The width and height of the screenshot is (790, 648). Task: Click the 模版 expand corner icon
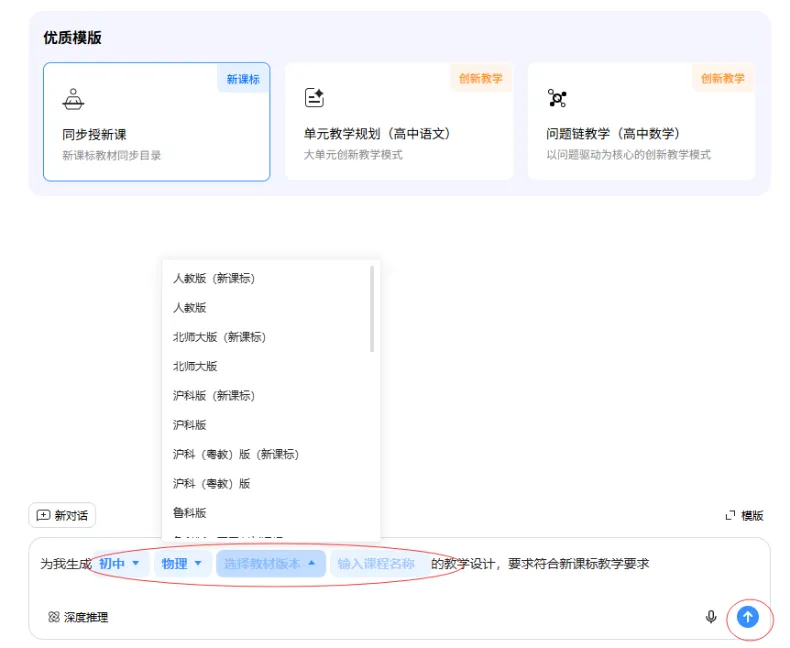[730, 515]
